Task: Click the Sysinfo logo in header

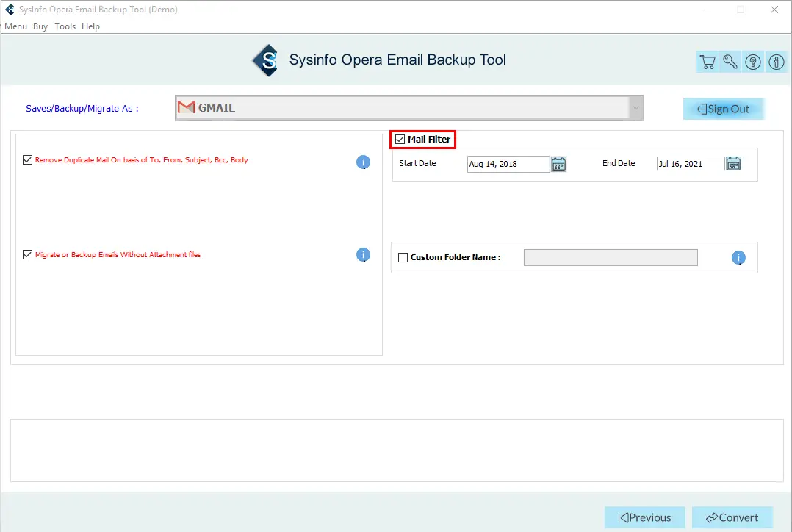Action: 266,61
